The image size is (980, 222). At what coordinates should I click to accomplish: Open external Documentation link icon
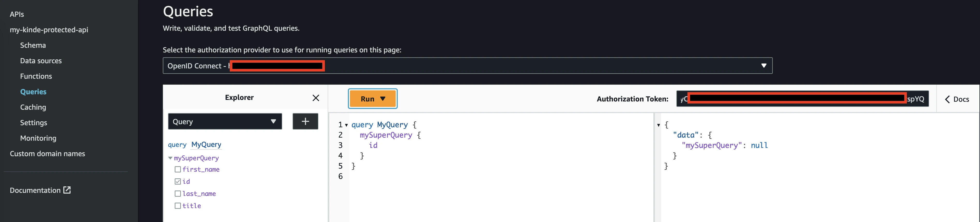click(67, 190)
